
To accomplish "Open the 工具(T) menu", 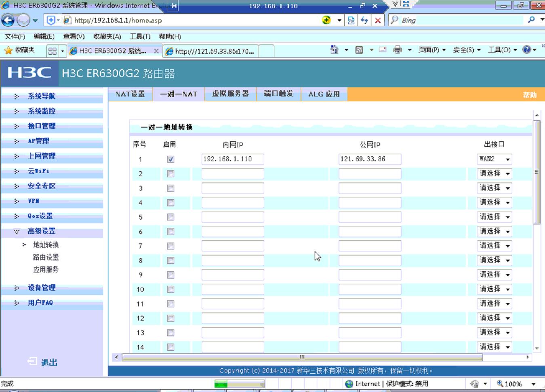I will 140,36.
